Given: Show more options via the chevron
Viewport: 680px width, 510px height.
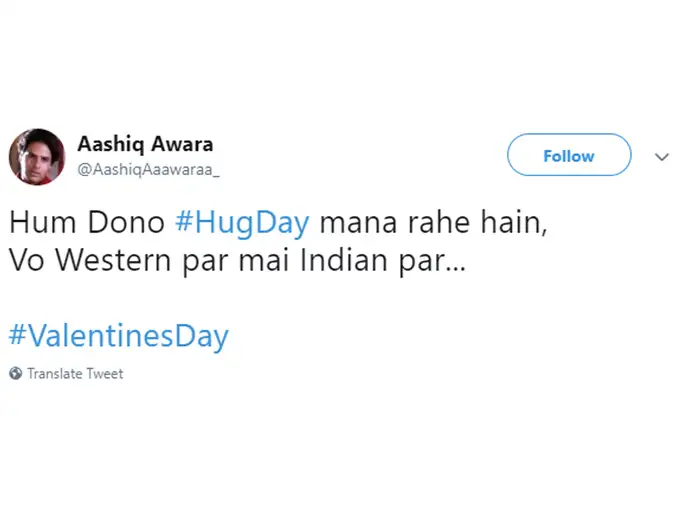Looking at the screenshot, I should point(661,157).
